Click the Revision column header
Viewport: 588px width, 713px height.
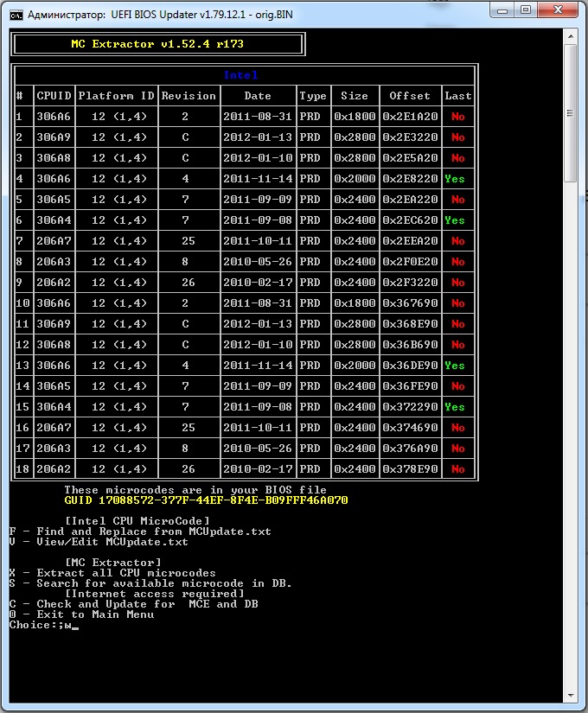(189, 96)
